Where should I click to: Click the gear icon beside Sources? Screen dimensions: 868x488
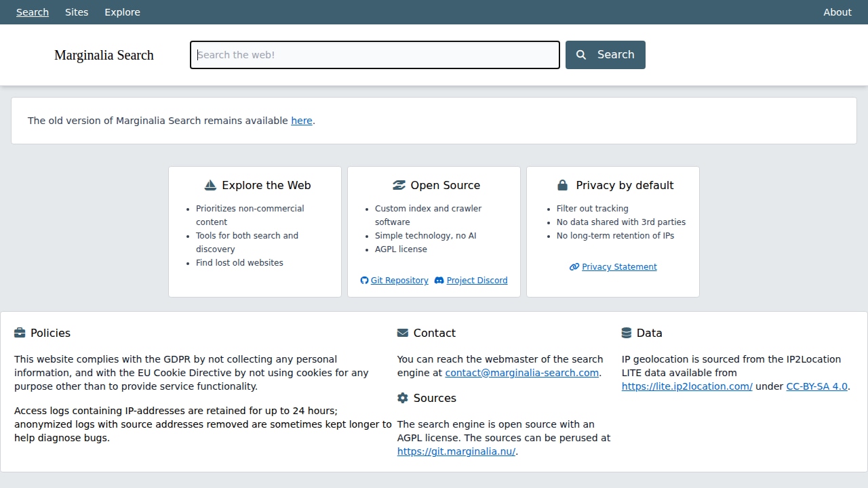pyautogui.click(x=403, y=398)
